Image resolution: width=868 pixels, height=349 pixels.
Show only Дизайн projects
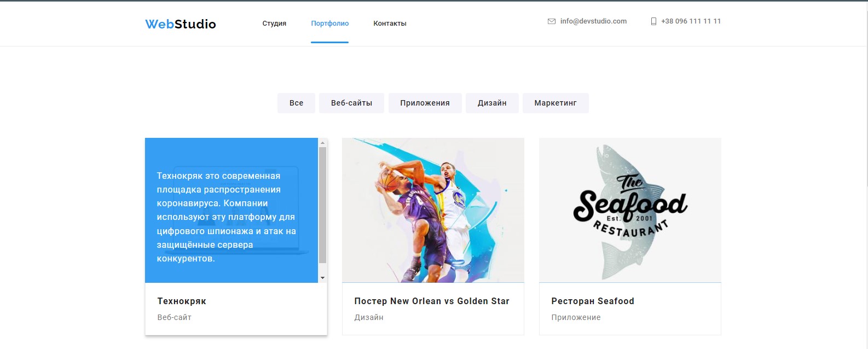[x=492, y=103]
